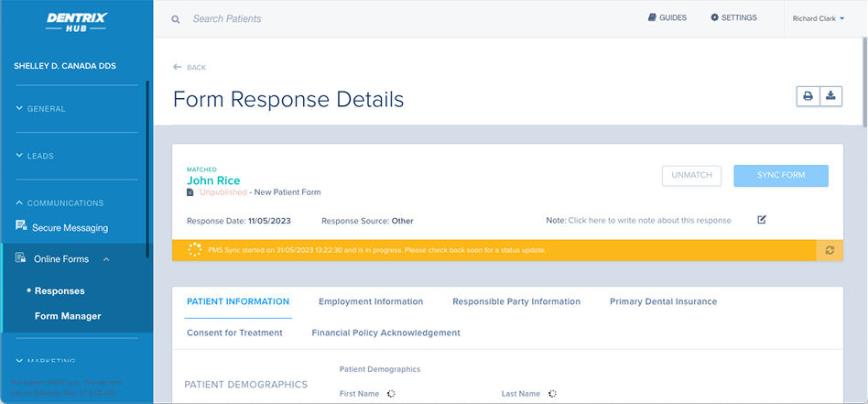Edit note with the pencil icon
Image resolution: width=868 pixels, height=404 pixels.
tap(762, 220)
